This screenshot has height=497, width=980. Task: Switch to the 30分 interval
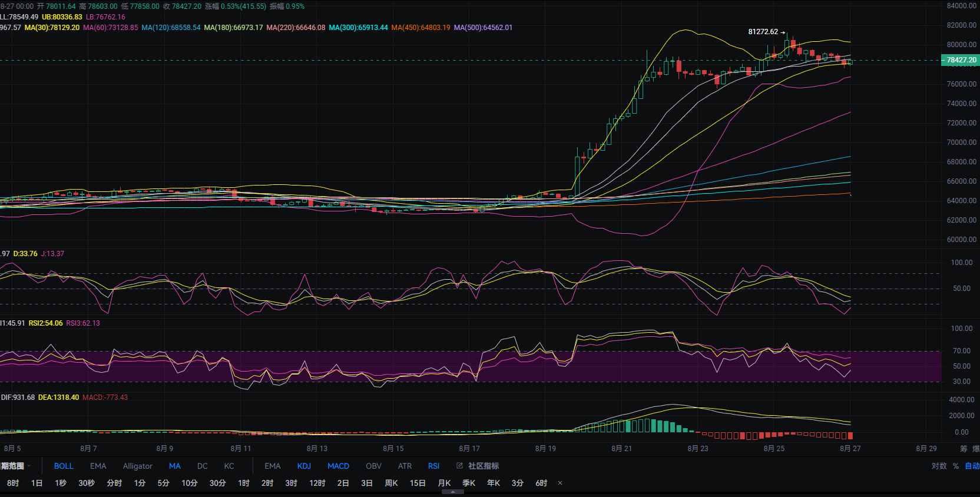[217, 483]
